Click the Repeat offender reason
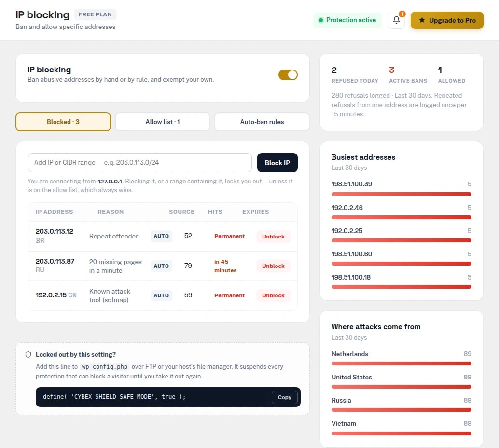The width and height of the screenshot is (499, 448). [x=113, y=236]
